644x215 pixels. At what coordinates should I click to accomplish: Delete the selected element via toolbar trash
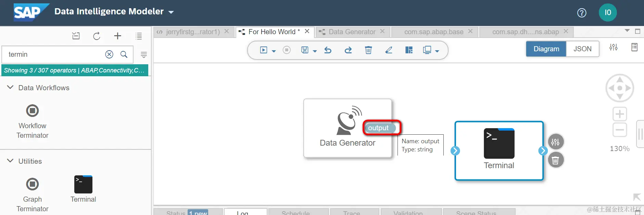[368, 50]
